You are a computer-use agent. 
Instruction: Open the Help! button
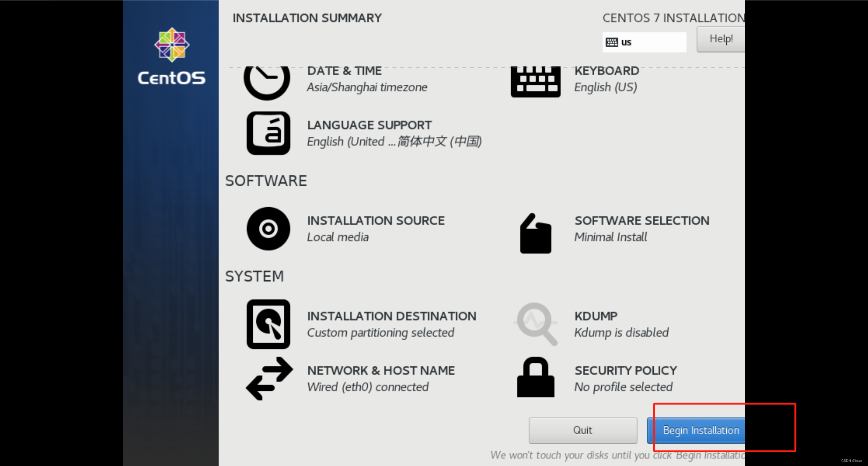(720, 39)
